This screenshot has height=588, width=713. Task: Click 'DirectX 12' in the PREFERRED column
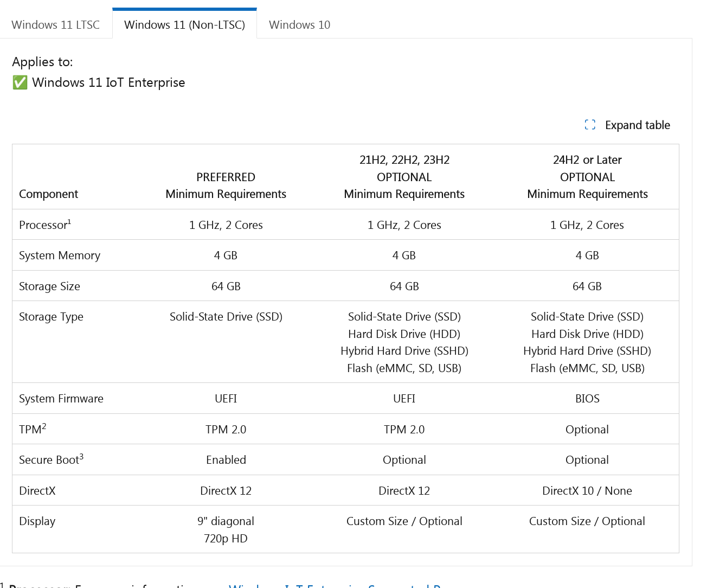pyautogui.click(x=226, y=491)
